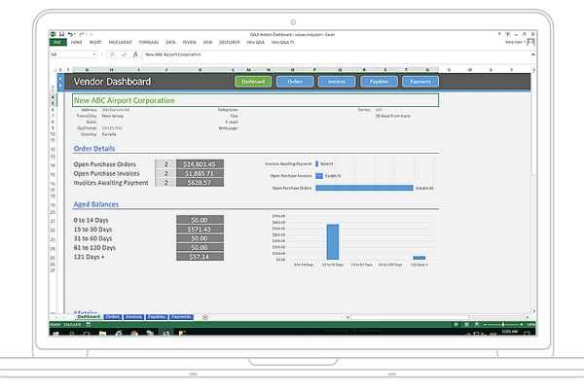This screenshot has width=584, height=392.
Task: Select the Payments sheet tab
Action: coord(181,317)
